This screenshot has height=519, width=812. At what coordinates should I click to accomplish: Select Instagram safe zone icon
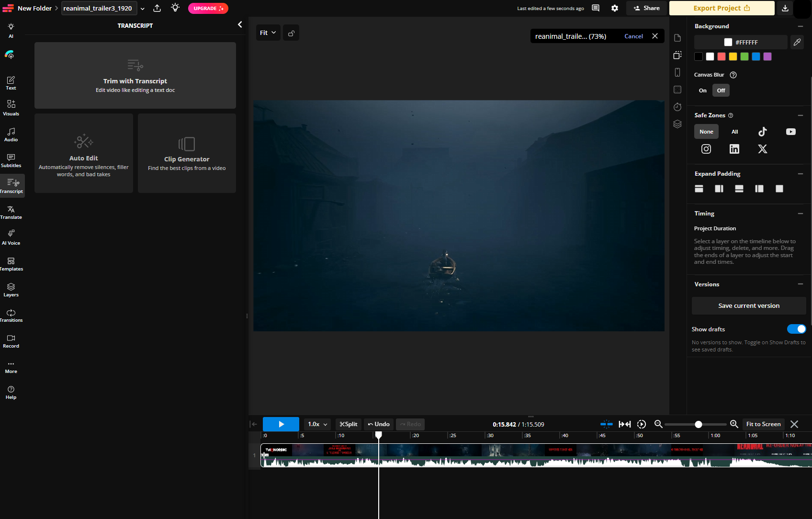(706, 149)
